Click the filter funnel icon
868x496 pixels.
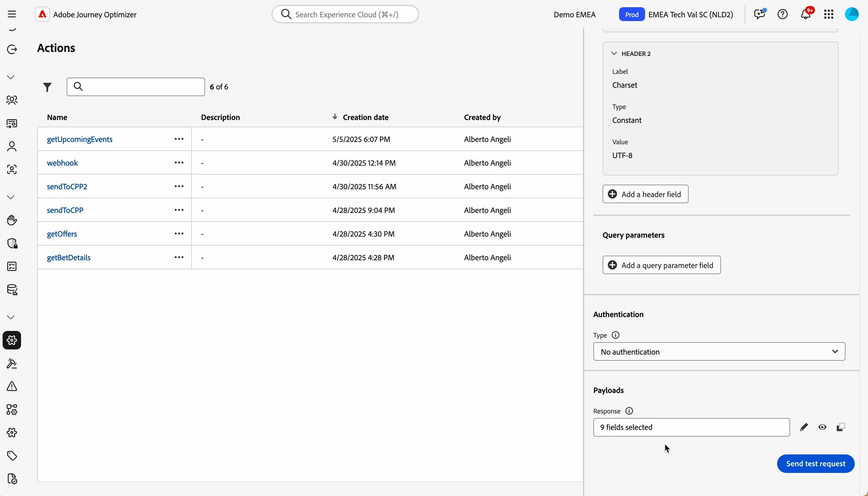click(x=48, y=87)
